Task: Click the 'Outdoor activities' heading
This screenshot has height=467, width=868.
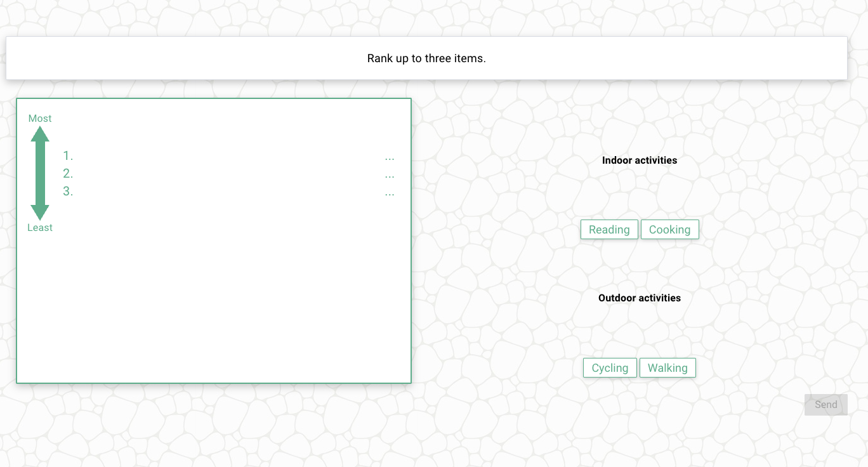Action: tap(640, 298)
